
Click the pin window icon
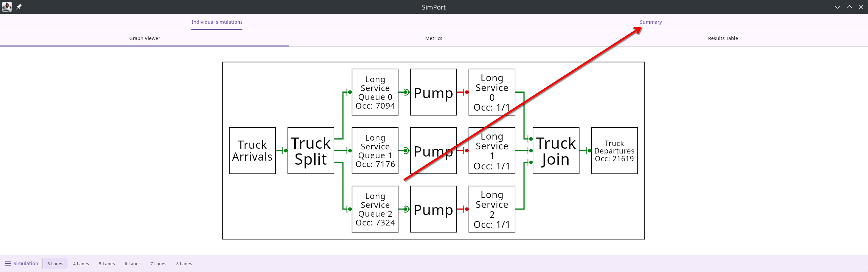pyautogui.click(x=19, y=7)
